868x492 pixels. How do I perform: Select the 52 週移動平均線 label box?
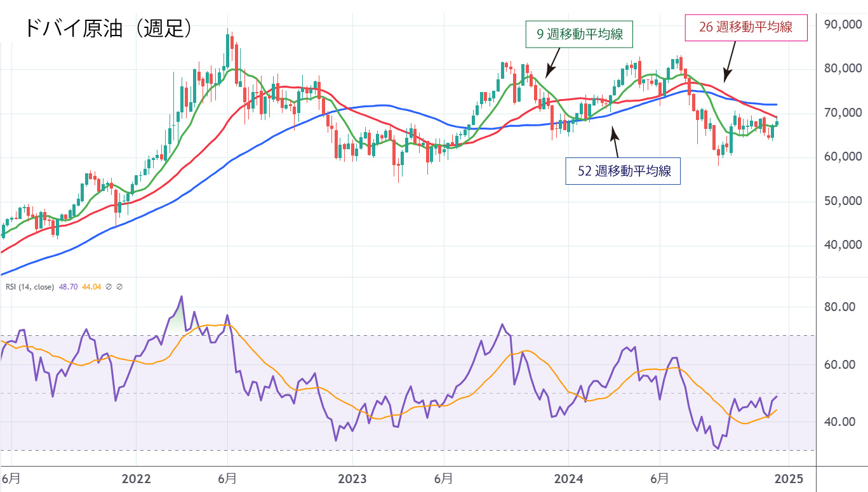[x=622, y=171]
